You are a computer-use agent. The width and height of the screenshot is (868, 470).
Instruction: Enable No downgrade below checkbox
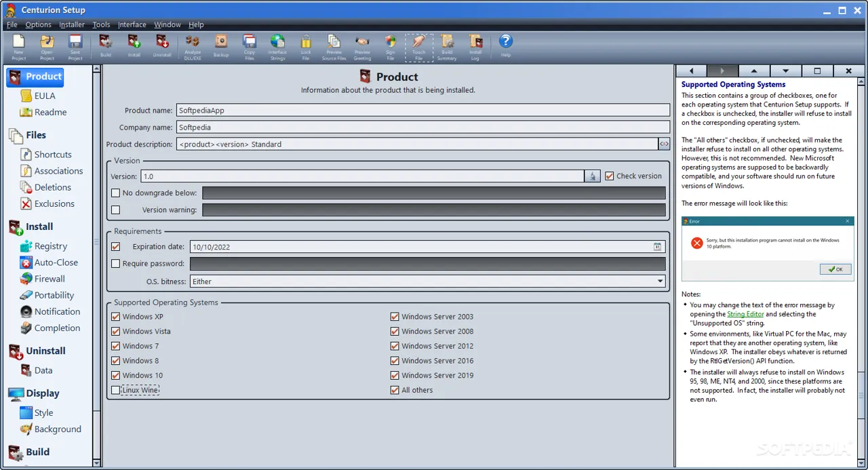[115, 193]
